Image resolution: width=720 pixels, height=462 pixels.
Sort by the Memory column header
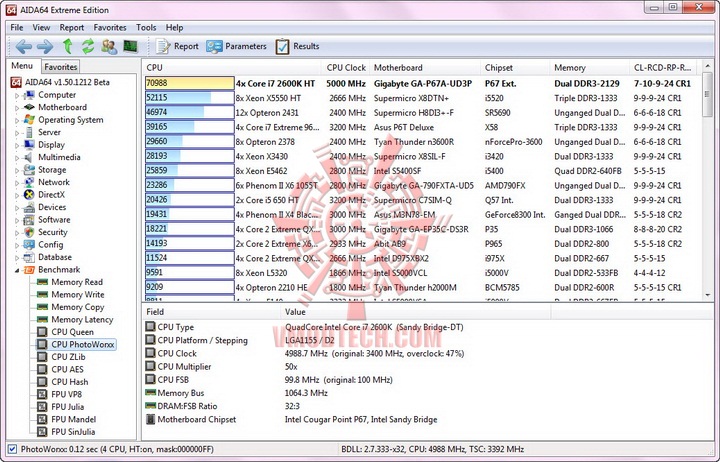589,68
